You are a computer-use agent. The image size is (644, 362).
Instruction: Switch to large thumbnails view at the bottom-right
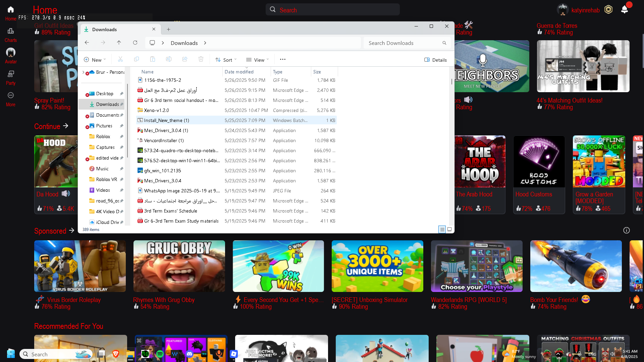449,229
